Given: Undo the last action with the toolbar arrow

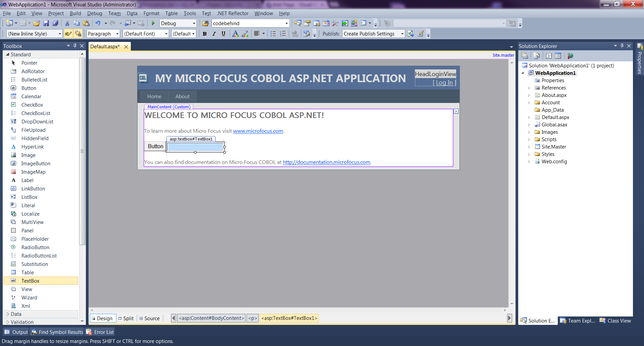Looking at the screenshot, I should tap(98, 23).
